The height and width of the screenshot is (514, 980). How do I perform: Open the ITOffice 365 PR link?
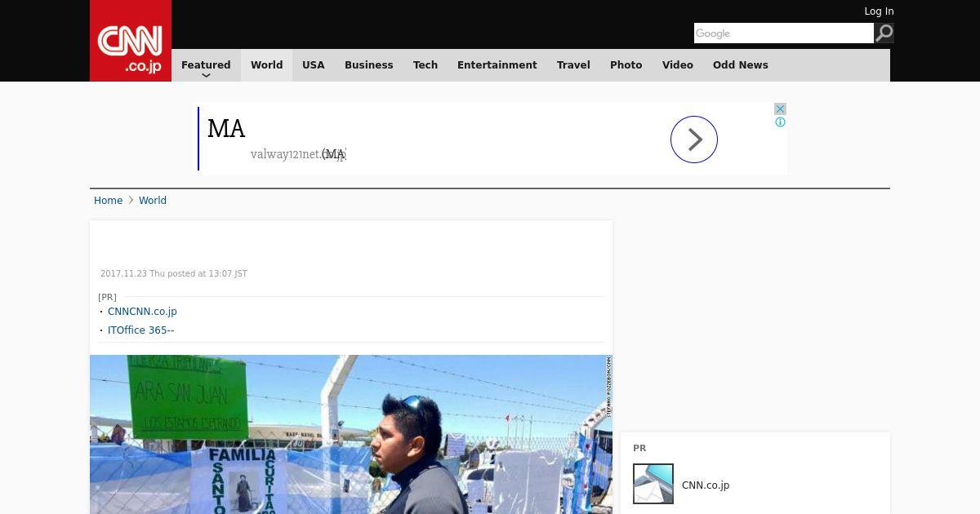pyautogui.click(x=140, y=330)
